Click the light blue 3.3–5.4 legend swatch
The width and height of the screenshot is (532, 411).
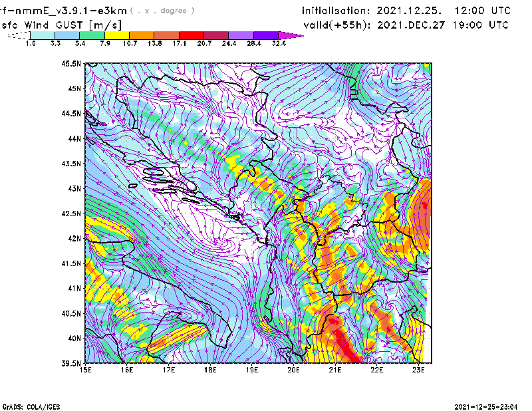tap(67, 35)
